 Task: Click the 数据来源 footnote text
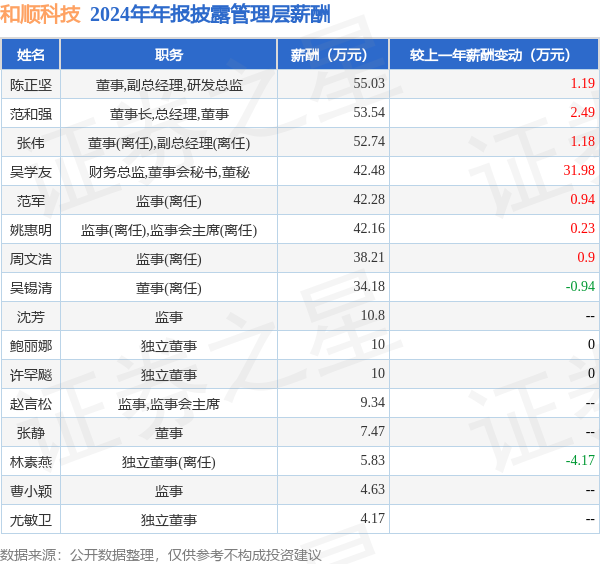tap(160, 555)
